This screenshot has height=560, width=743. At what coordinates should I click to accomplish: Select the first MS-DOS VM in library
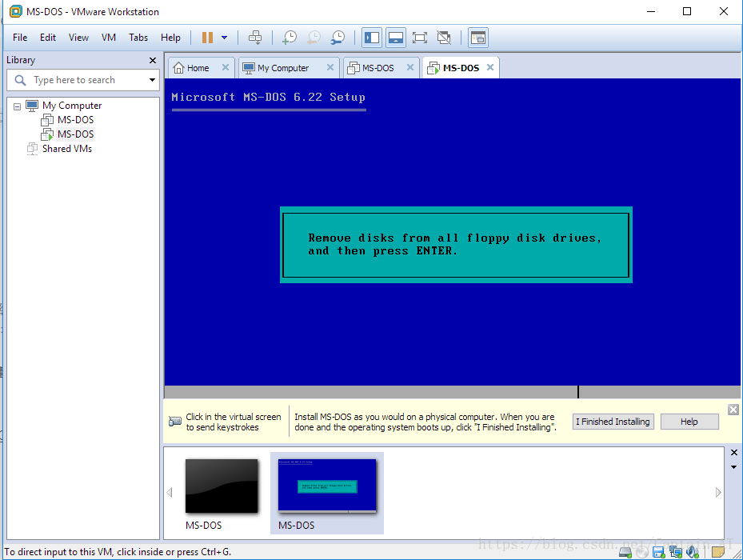(x=75, y=119)
